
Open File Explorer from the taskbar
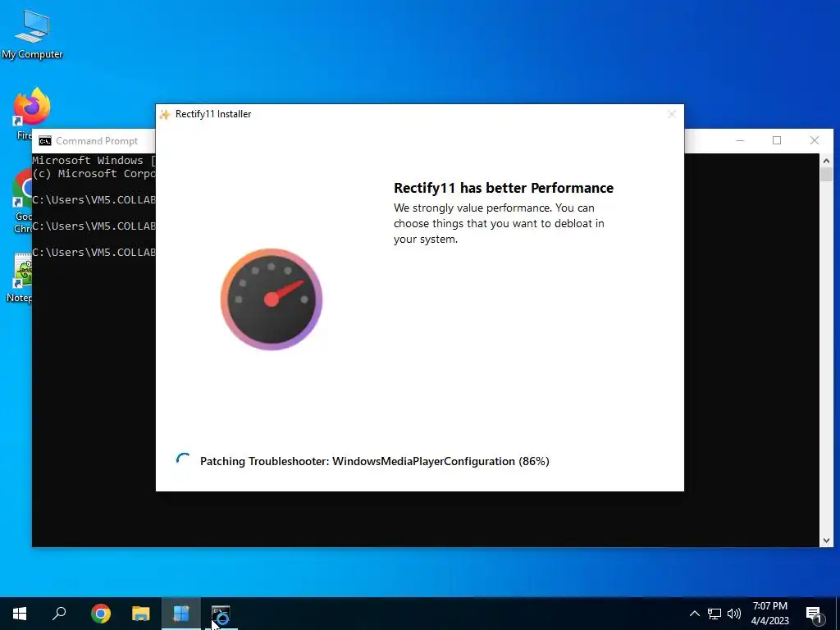141,614
